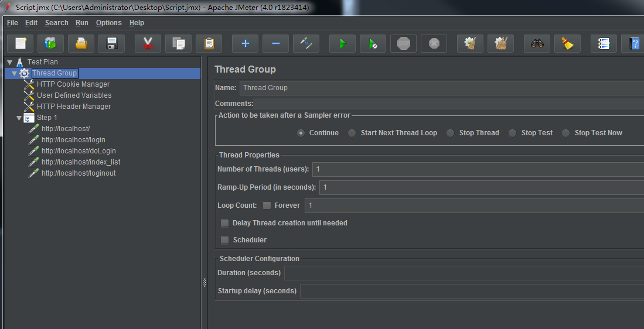Viewport: 644px width, 329px height.
Task: Click the Test Plan flask icon
Action: [x=19, y=63]
